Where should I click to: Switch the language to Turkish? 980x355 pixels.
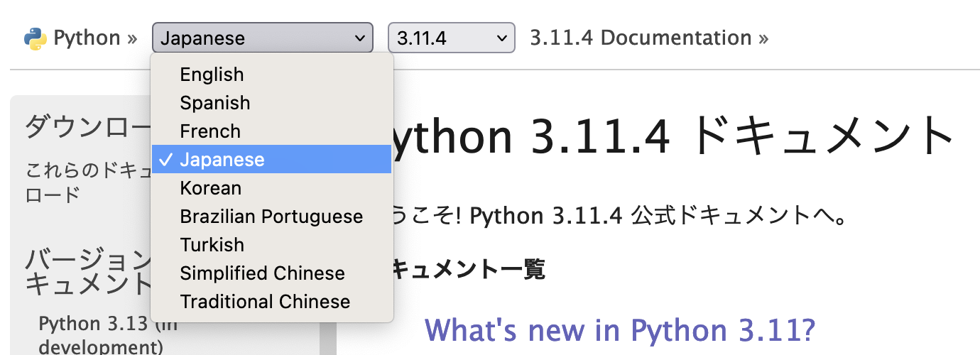pyautogui.click(x=212, y=245)
